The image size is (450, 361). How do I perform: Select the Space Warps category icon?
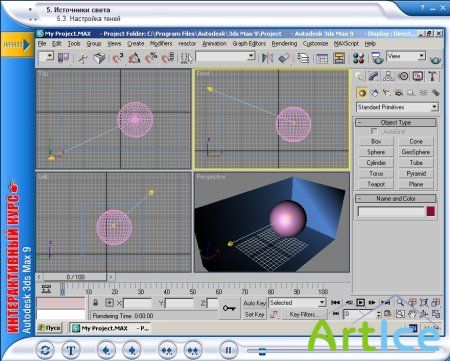(423, 93)
